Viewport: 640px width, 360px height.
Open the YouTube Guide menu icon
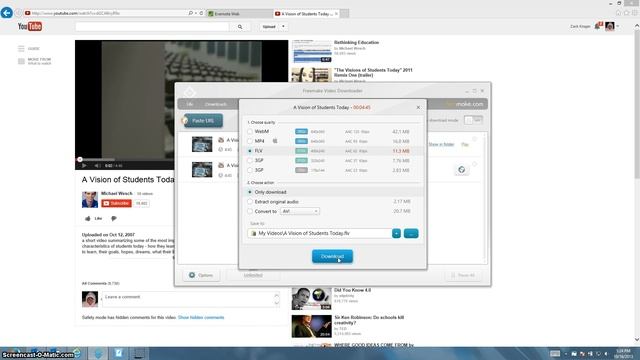(21, 49)
